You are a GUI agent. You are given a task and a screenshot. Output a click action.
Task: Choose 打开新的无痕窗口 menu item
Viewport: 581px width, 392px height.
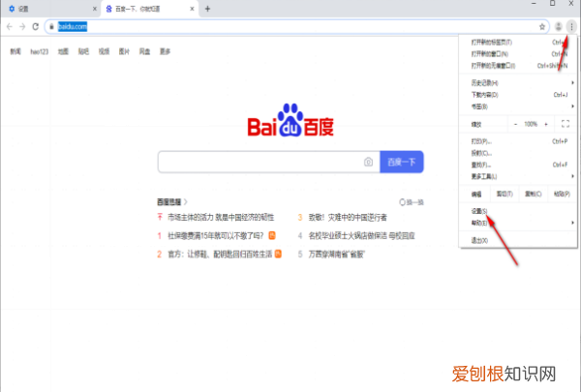[518, 66]
